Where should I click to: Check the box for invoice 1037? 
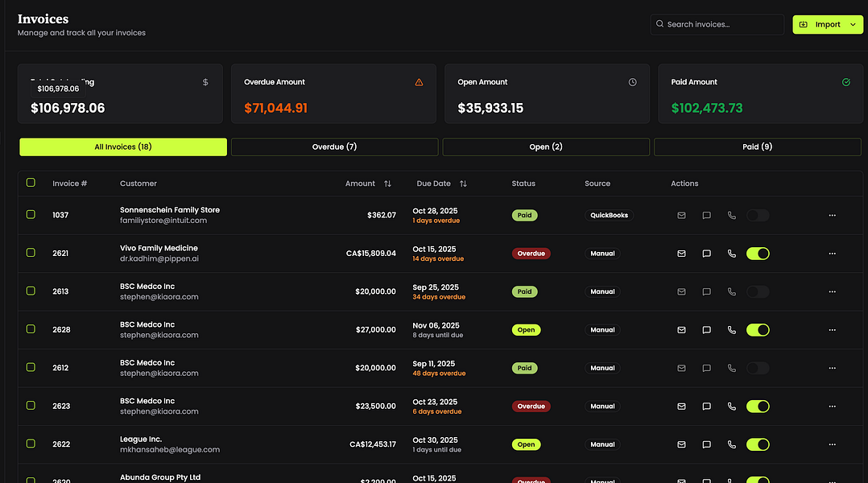31,214
